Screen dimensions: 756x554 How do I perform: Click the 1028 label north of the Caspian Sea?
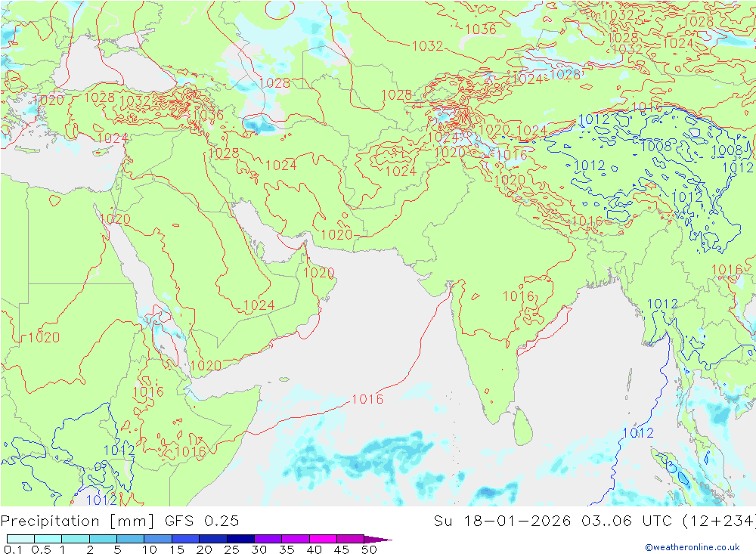pos(274,83)
